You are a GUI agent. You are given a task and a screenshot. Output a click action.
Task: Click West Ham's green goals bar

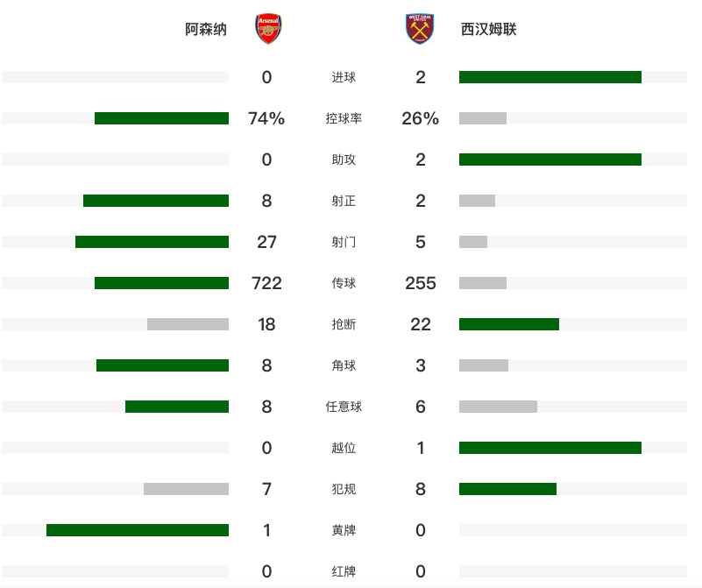click(550, 77)
